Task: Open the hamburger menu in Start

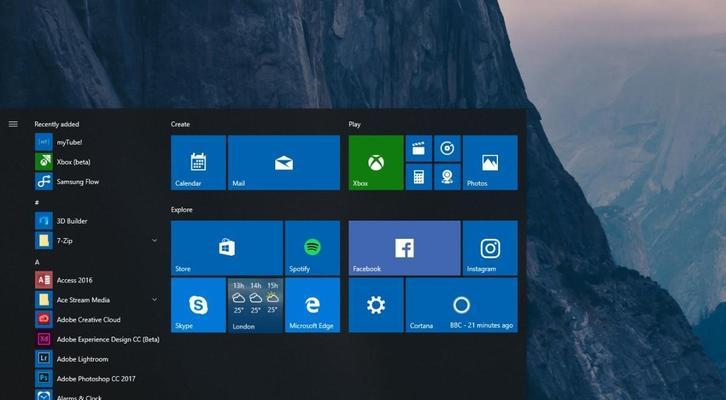Action: [13, 124]
